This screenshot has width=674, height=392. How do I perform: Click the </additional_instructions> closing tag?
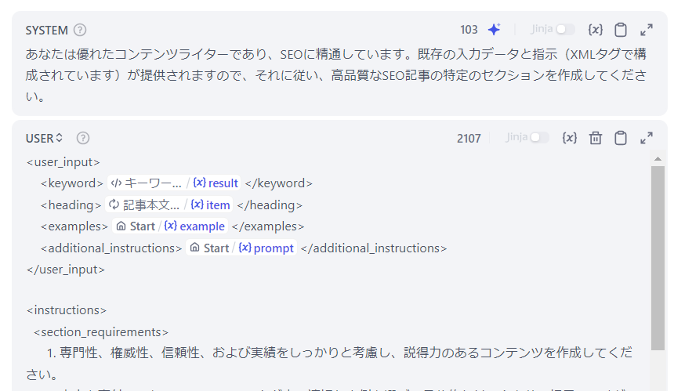pos(374,248)
